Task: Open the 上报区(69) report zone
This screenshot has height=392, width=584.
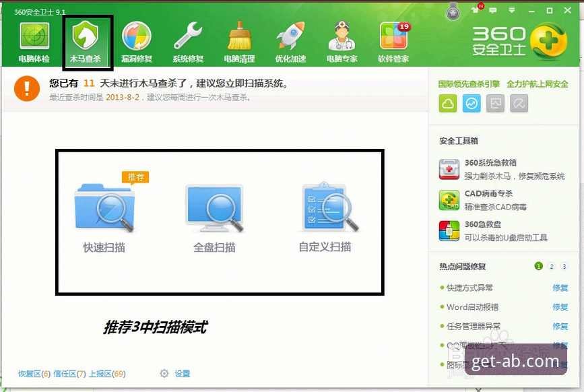Action: (107, 374)
